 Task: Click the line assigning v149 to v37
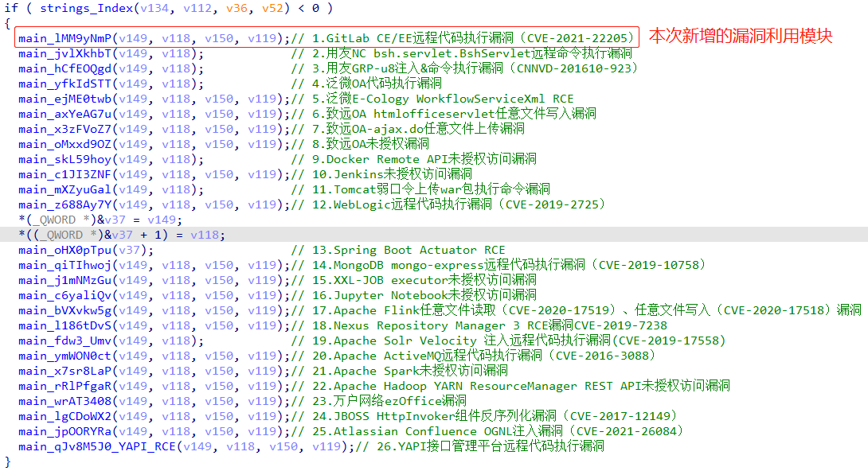tap(100, 220)
